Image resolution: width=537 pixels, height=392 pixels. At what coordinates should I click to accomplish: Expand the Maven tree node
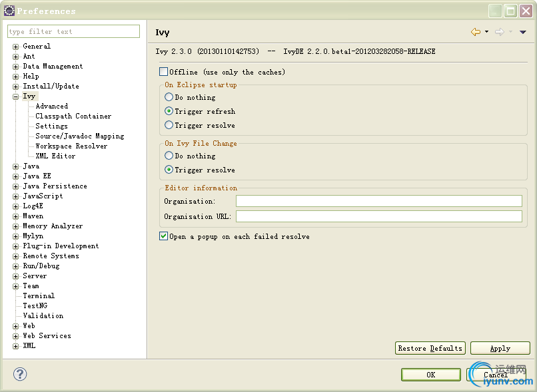click(16, 216)
